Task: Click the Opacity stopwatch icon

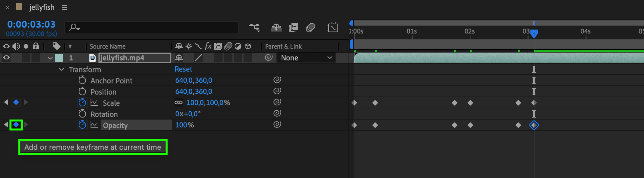Action: point(82,125)
